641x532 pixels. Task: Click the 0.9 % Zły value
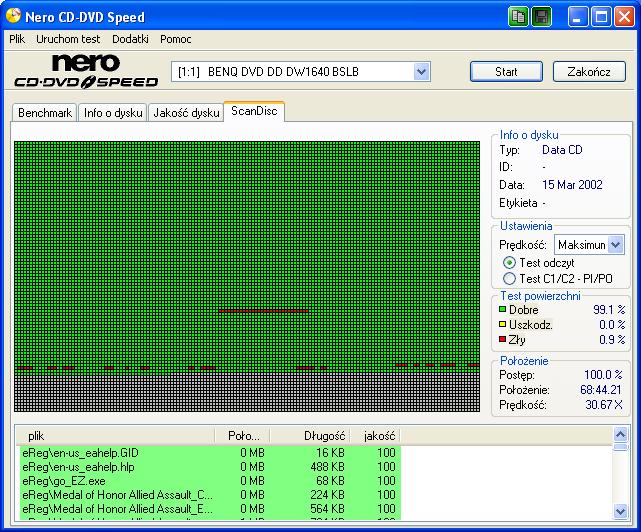(x=612, y=339)
